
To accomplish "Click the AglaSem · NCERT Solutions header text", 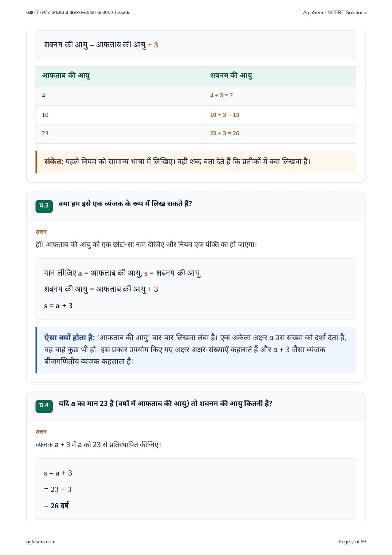I will tap(334, 12).
